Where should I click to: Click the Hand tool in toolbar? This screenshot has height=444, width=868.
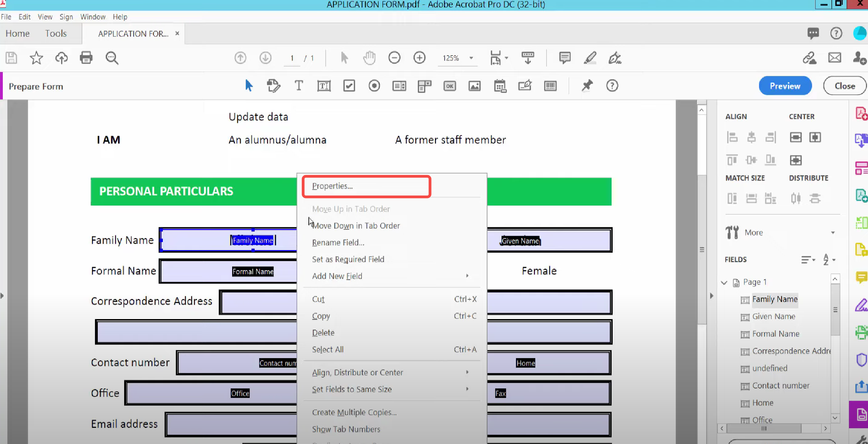[369, 58]
